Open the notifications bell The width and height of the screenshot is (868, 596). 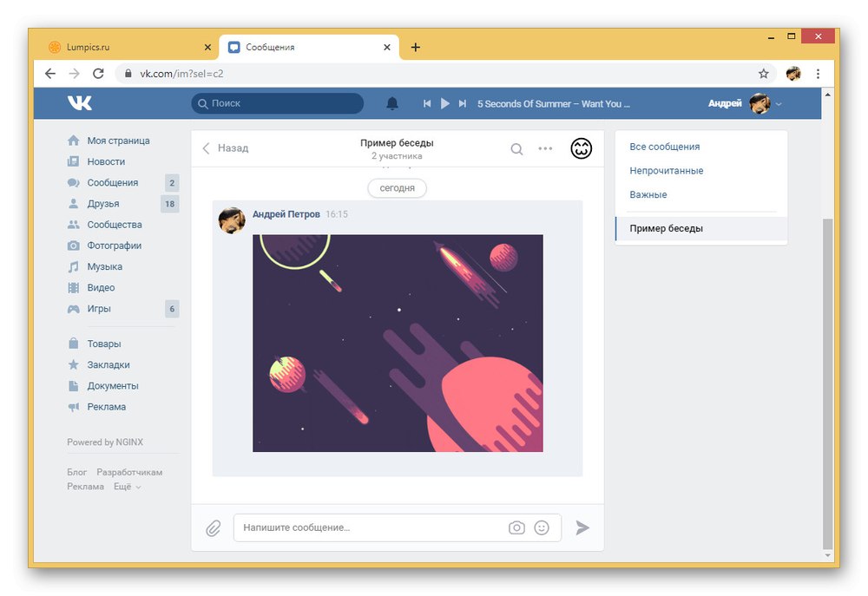tap(392, 103)
